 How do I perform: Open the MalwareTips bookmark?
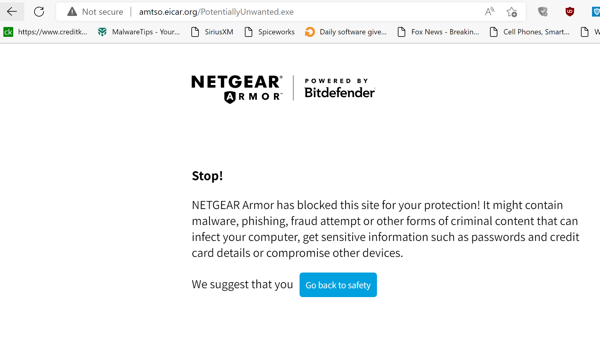(x=139, y=32)
